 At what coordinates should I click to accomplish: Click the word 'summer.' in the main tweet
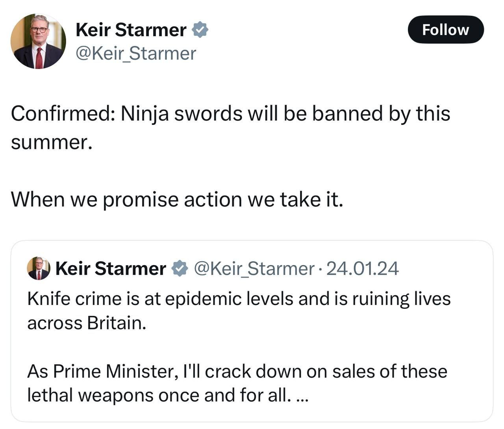coord(52,142)
